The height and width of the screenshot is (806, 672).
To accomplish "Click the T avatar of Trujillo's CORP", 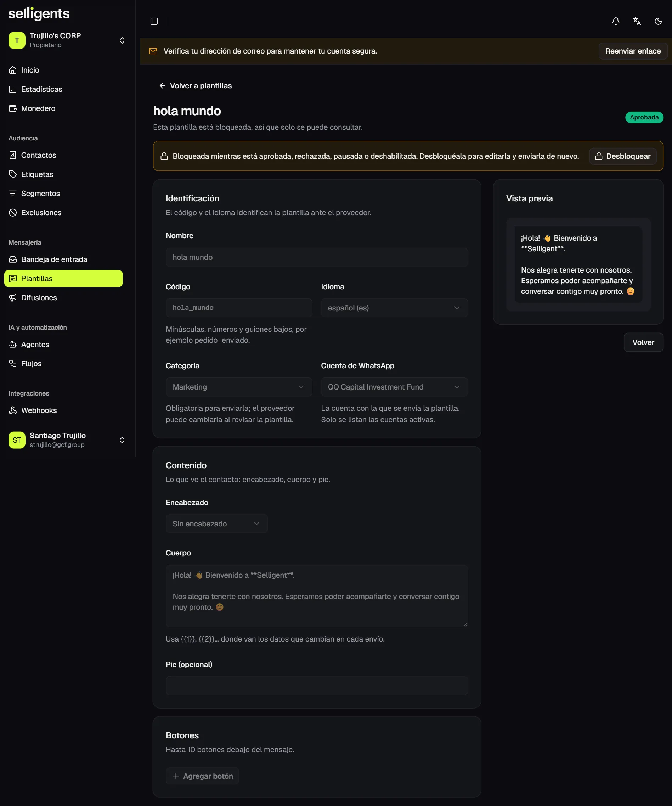I will click(17, 40).
